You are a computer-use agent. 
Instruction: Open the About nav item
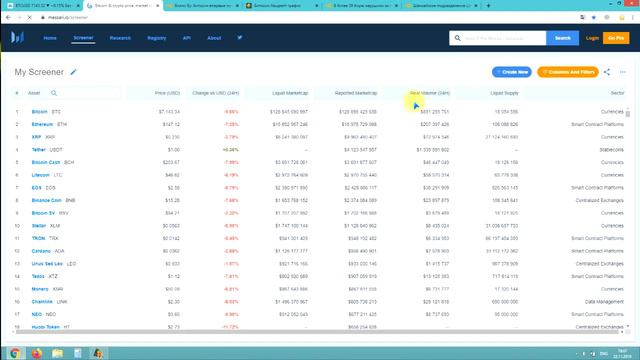pos(214,38)
